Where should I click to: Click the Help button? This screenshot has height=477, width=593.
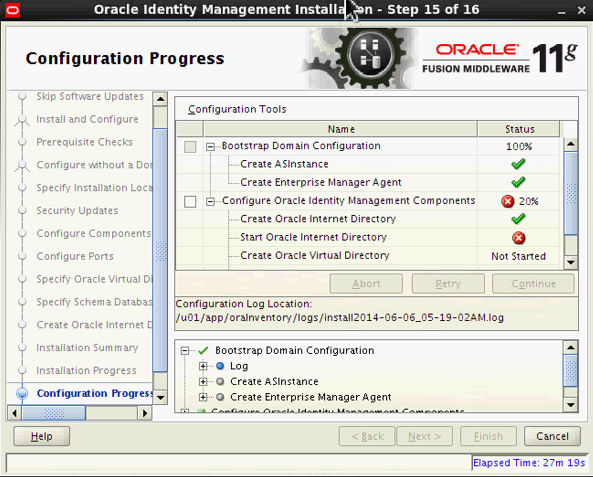point(42,436)
